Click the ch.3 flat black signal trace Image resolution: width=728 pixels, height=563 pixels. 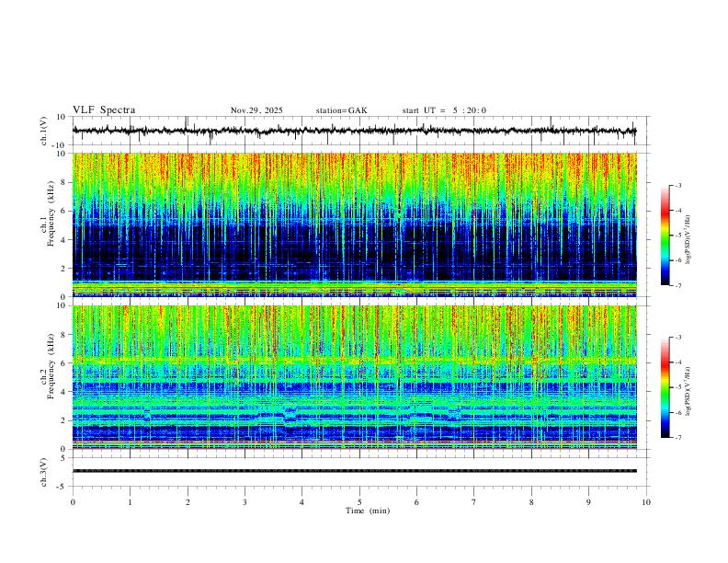pyautogui.click(x=354, y=471)
